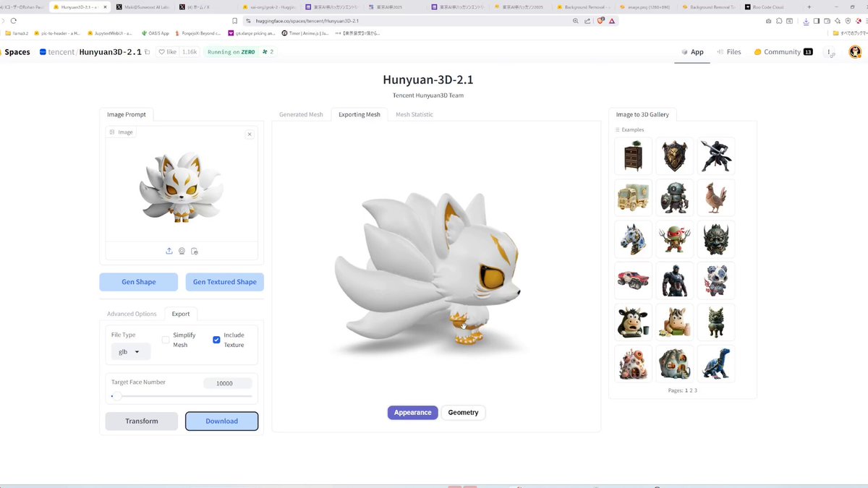Switch to the Advanced Options tab

(x=132, y=314)
